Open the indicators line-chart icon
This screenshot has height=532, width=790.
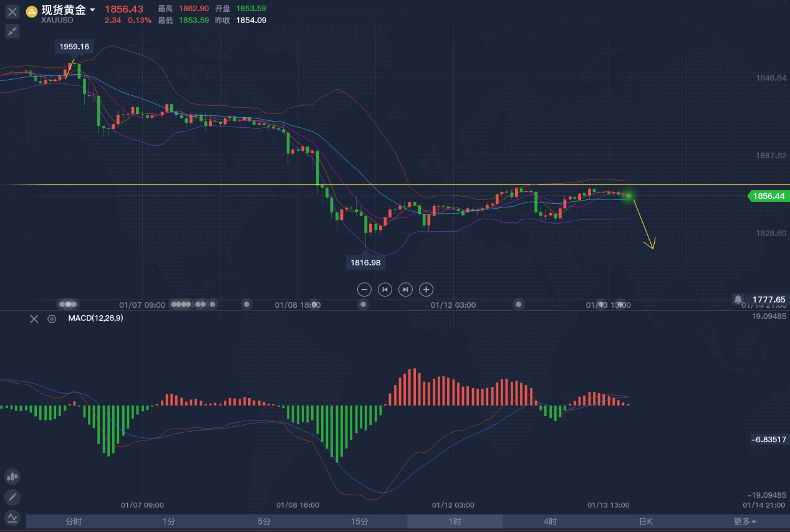[12, 517]
